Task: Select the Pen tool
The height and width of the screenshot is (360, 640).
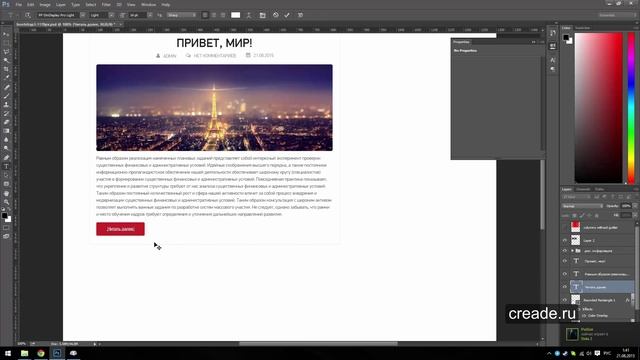Action: 6,158
